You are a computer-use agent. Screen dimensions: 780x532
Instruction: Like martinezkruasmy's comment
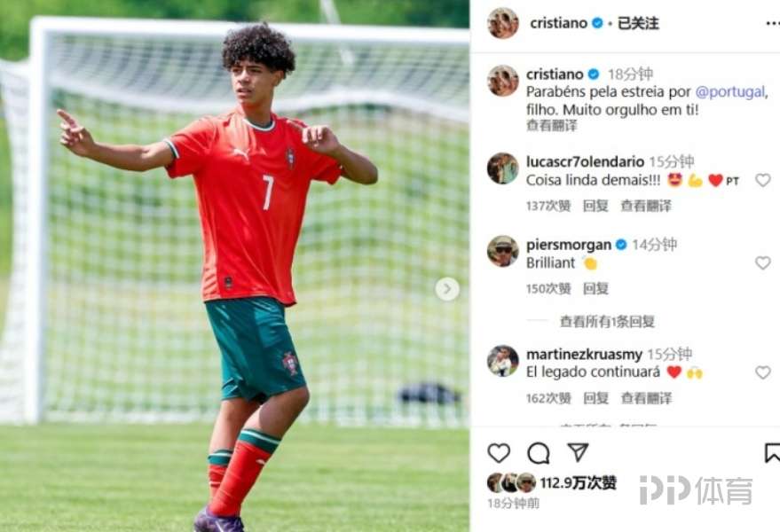pos(762,372)
